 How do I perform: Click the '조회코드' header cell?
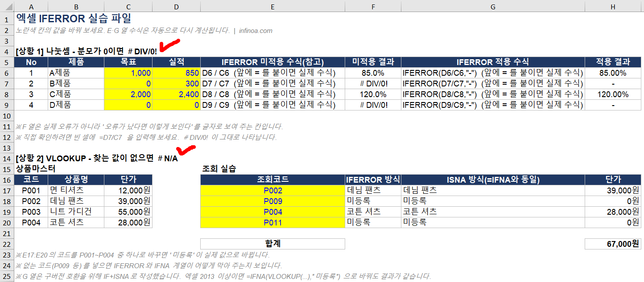[x=272, y=180]
